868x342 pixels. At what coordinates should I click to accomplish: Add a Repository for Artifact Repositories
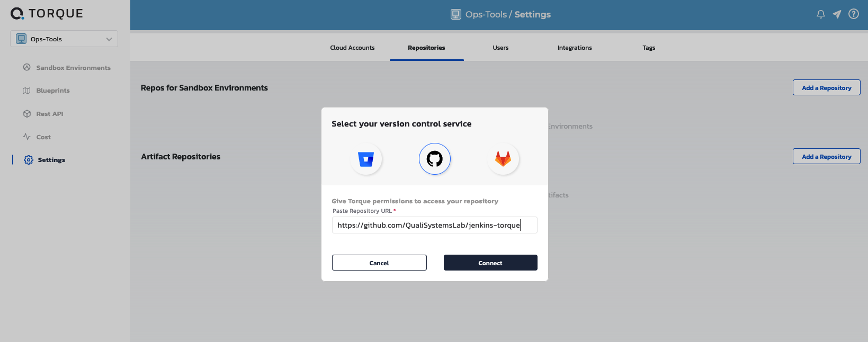pos(826,156)
